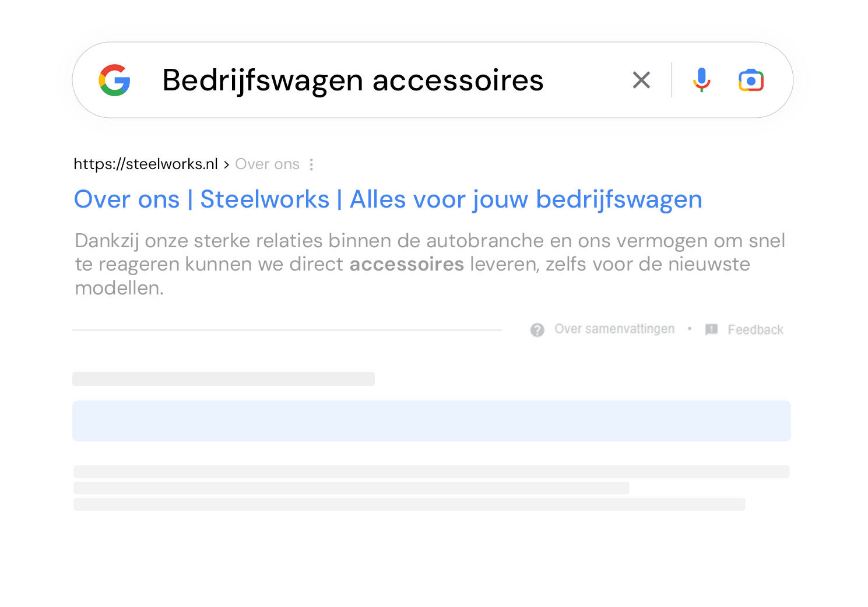Click the 'Feedback' text link
Image resolution: width=868 pixels, height=607 pixels.
click(x=755, y=330)
